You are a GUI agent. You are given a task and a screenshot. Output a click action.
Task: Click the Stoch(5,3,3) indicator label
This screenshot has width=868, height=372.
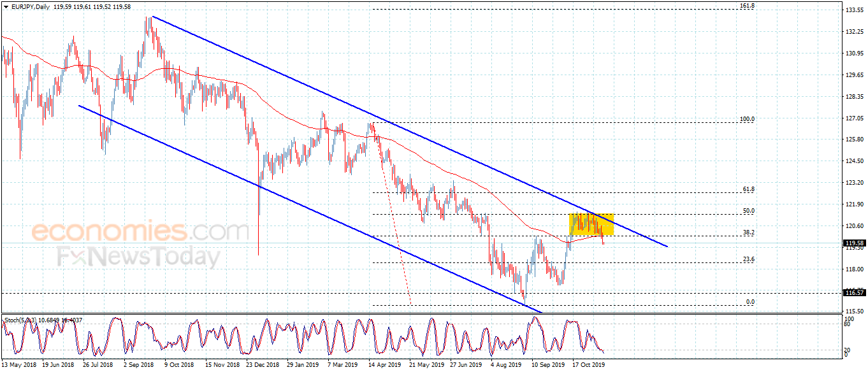(x=20, y=319)
